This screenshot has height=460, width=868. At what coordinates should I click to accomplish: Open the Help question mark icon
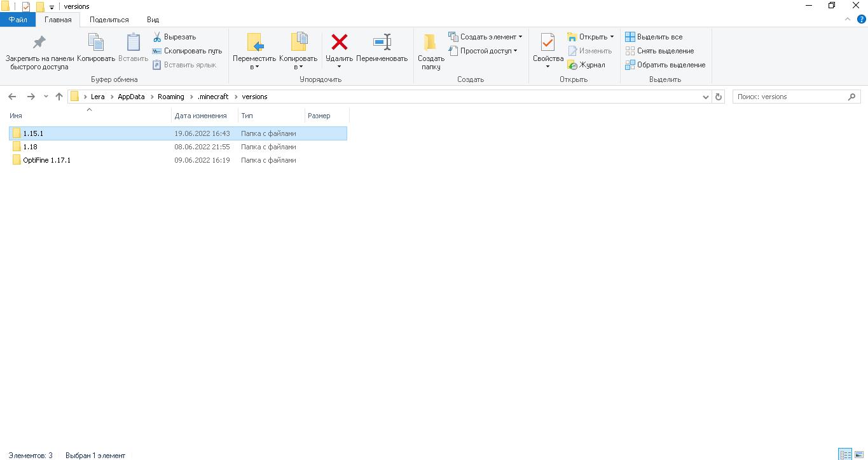(862, 20)
